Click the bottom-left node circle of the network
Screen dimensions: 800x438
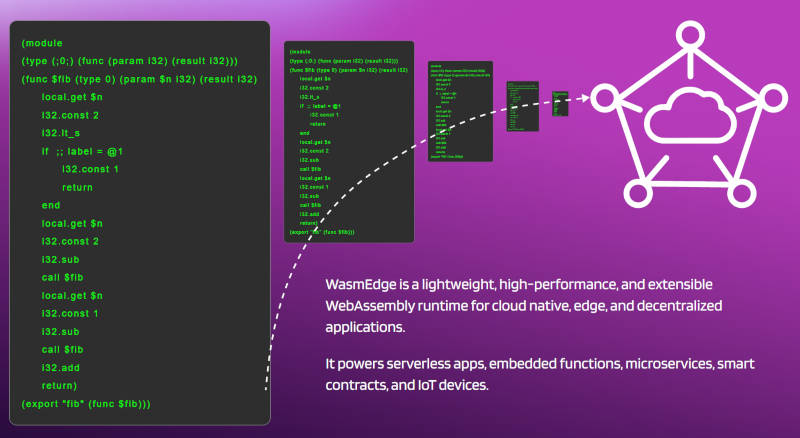(638, 193)
